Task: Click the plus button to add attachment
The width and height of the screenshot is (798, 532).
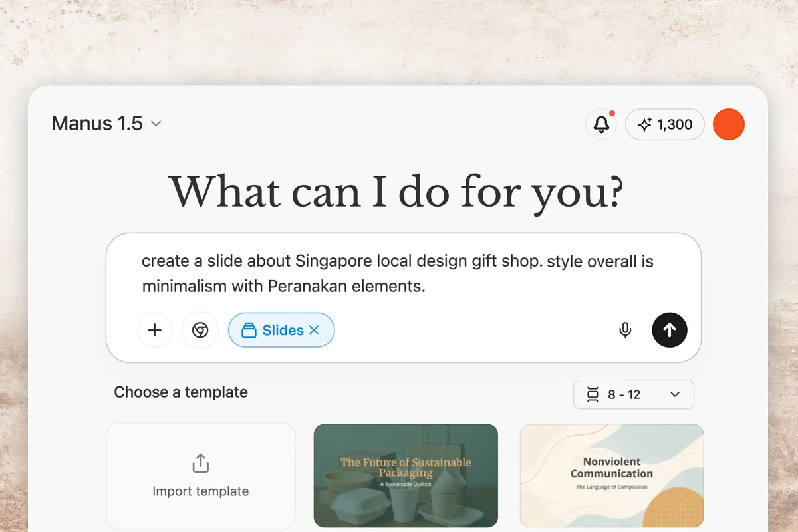Action: [154, 330]
